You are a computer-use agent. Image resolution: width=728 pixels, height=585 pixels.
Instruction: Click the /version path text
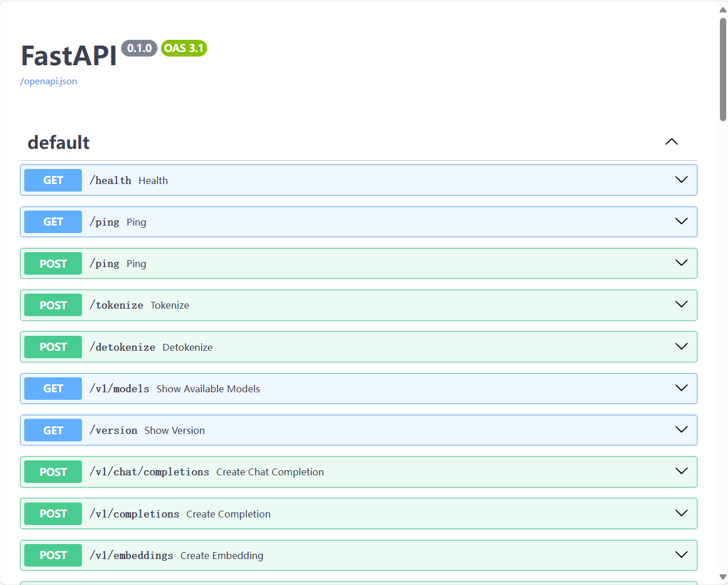113,430
